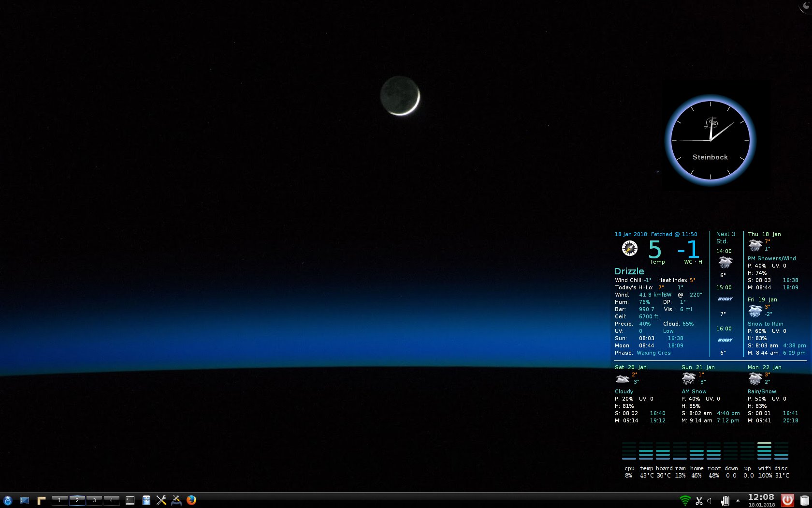
Task: Open the Activities corner icon in the panel
Action: coord(42,501)
